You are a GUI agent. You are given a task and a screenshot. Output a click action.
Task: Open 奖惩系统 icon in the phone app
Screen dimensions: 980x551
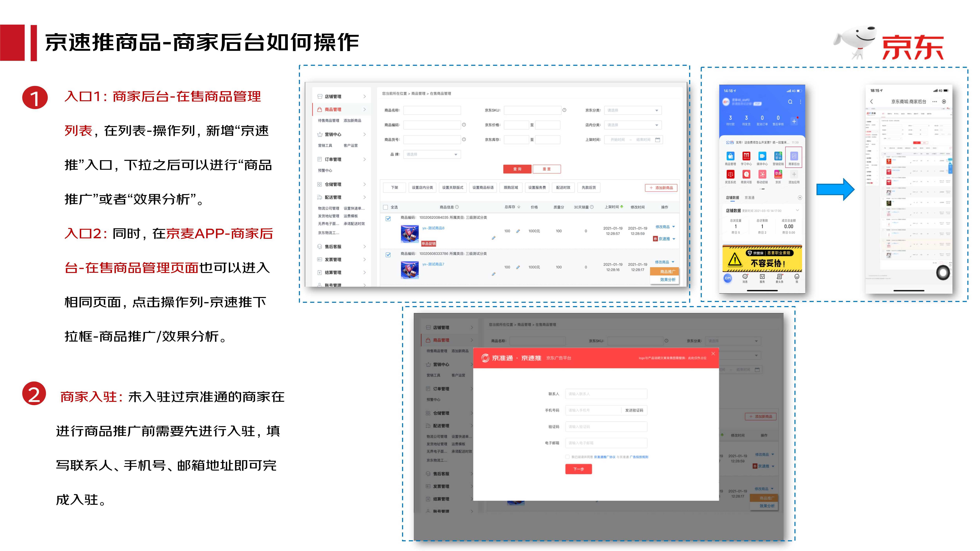[x=730, y=174]
